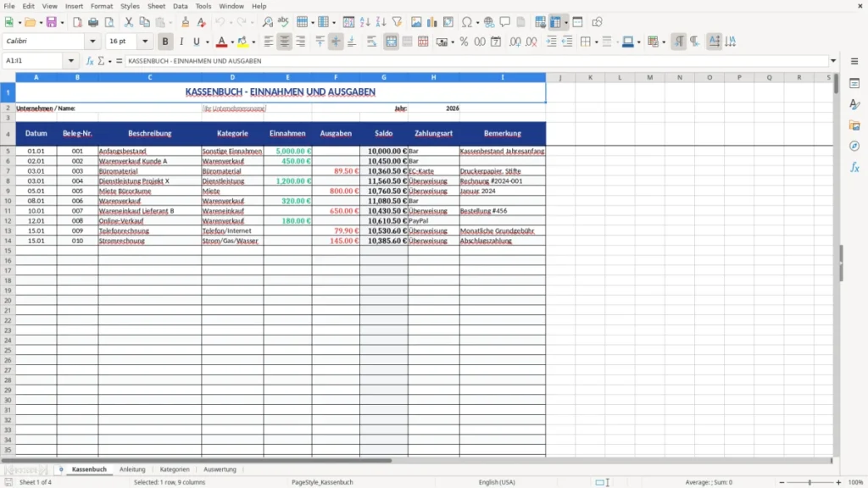868x488 pixels.
Task: Click zoom out minus button
Action: coord(782,482)
